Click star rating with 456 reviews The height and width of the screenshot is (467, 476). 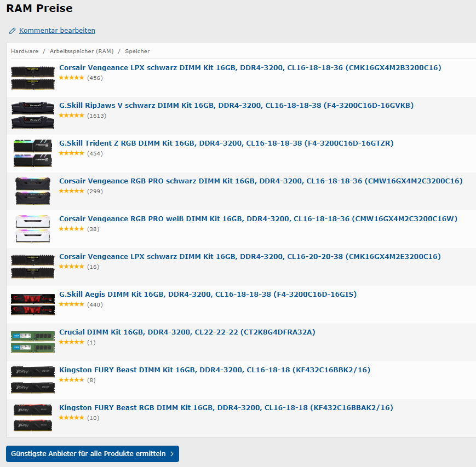pos(71,78)
